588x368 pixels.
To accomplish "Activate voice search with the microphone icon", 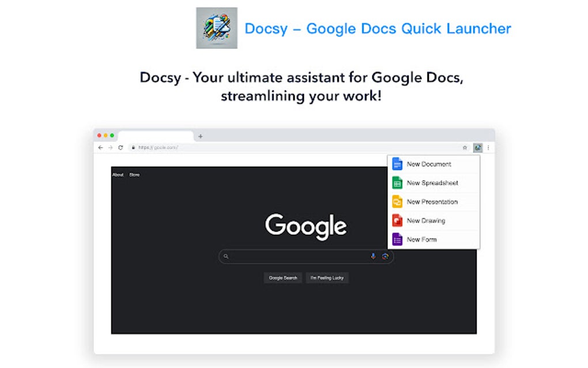I will (373, 256).
